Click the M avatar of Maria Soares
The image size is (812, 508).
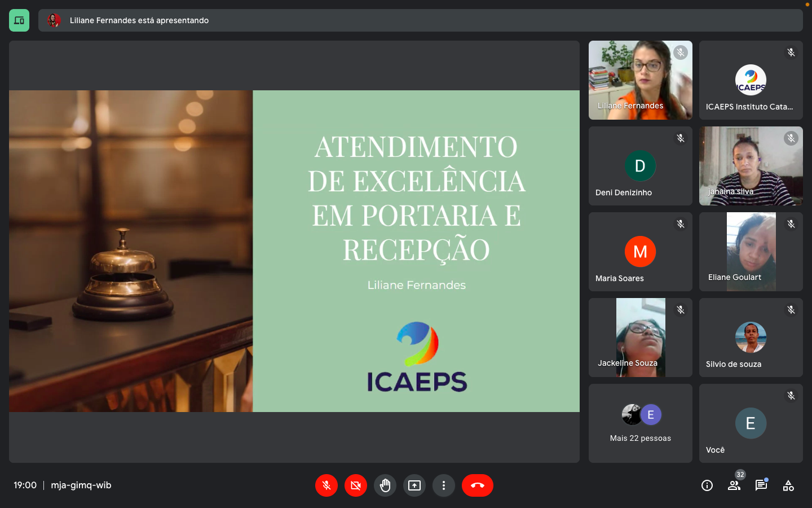[641, 252]
